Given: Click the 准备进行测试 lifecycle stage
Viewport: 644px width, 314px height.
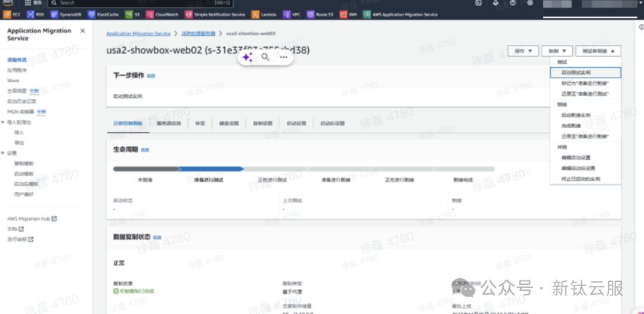Looking at the screenshot, I should pos(209,180).
